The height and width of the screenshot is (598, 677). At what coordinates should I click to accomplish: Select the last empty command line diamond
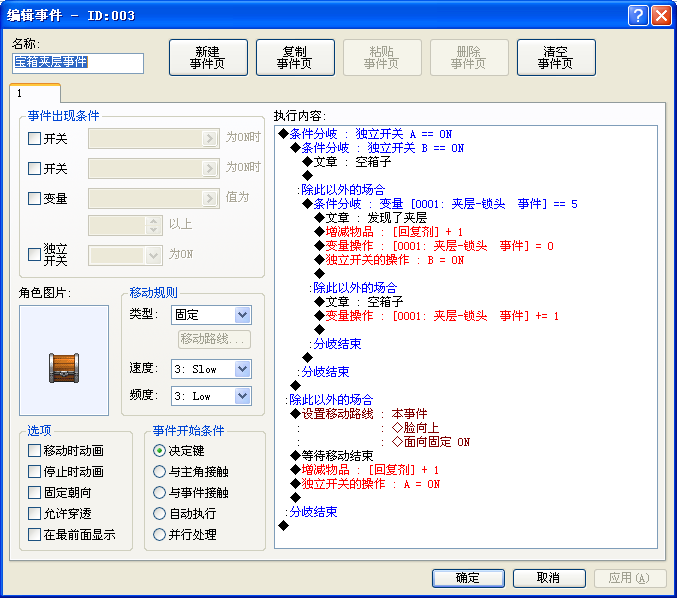(284, 525)
